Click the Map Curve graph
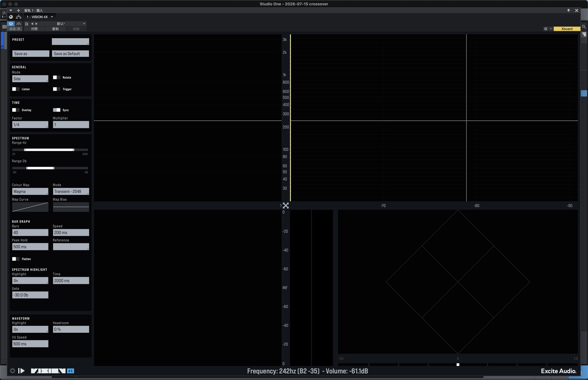Viewport: 588px width, 380px height. pos(30,207)
